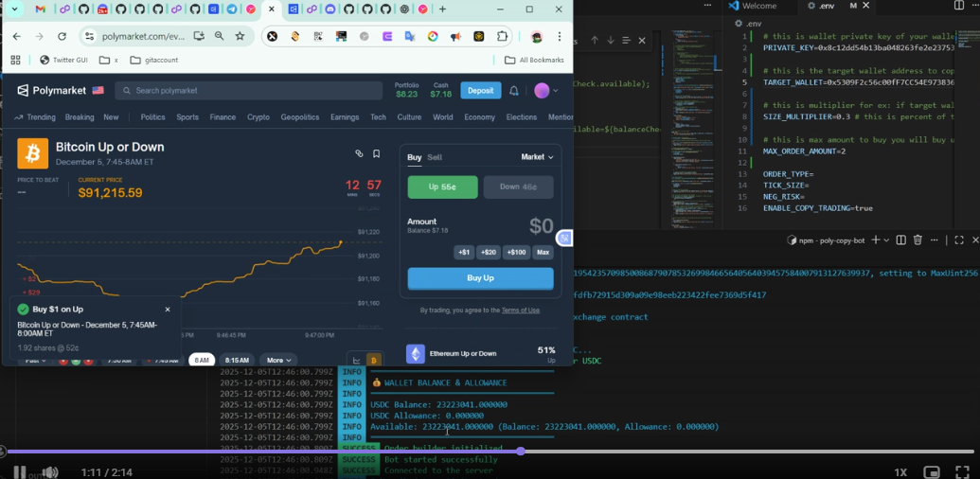Viewport: 980px width, 479px height.
Task: Open the megaphone extension icon
Action: (x=455, y=36)
